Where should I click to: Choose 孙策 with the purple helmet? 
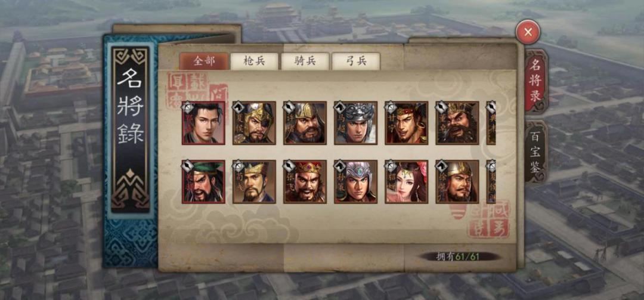click(355, 182)
